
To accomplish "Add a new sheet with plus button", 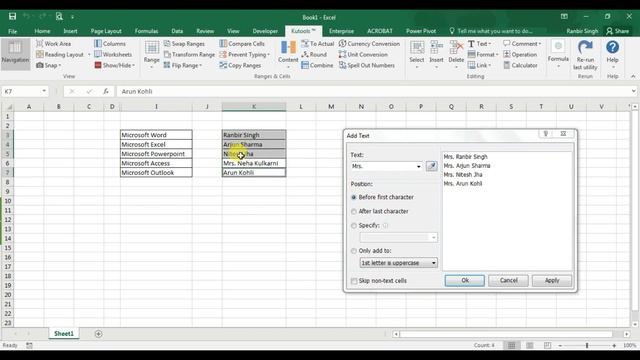I will tap(98, 334).
